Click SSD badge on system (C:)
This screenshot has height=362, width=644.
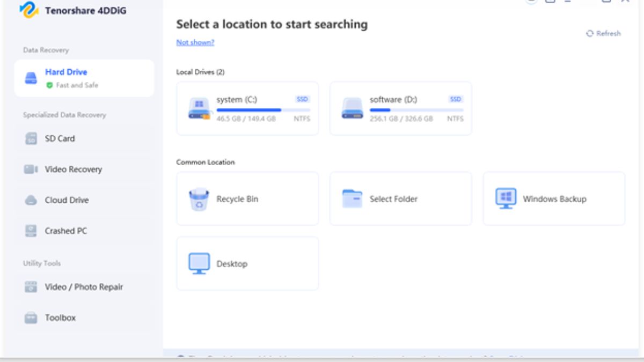303,99
